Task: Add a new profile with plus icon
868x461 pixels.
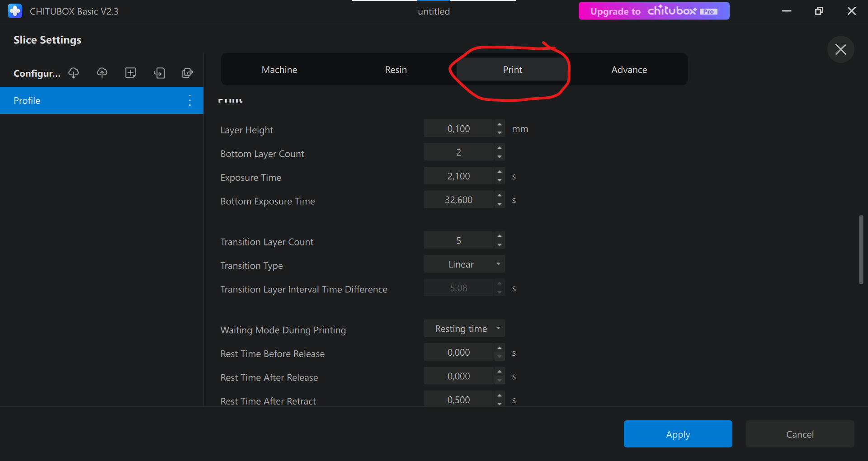Action: (131, 73)
